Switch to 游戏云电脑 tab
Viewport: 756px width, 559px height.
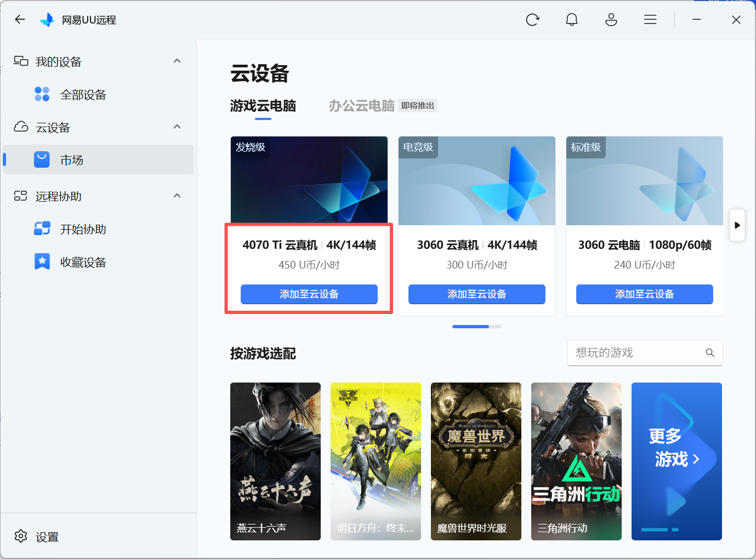point(263,106)
